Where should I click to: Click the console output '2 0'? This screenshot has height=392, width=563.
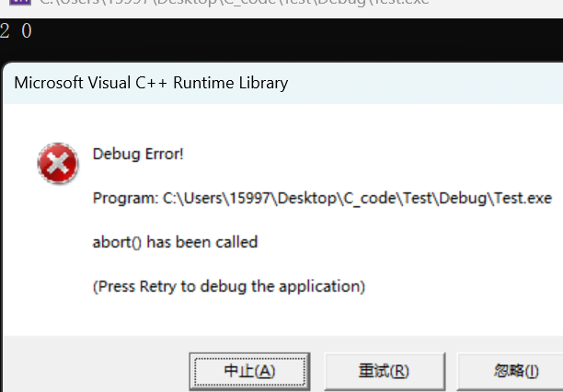[16, 31]
